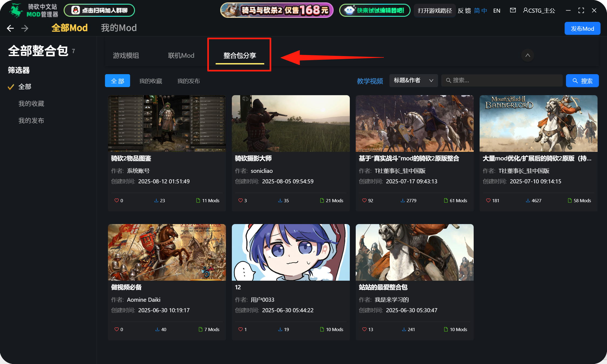Open the 联机Mod tab
Viewport: 607px width, 364px height.
pyautogui.click(x=181, y=56)
